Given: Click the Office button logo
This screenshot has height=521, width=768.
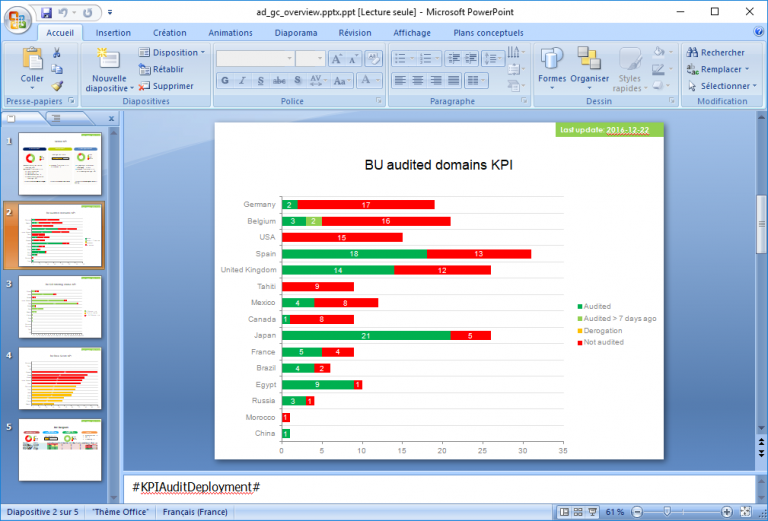Looking at the screenshot, I should 18,18.
